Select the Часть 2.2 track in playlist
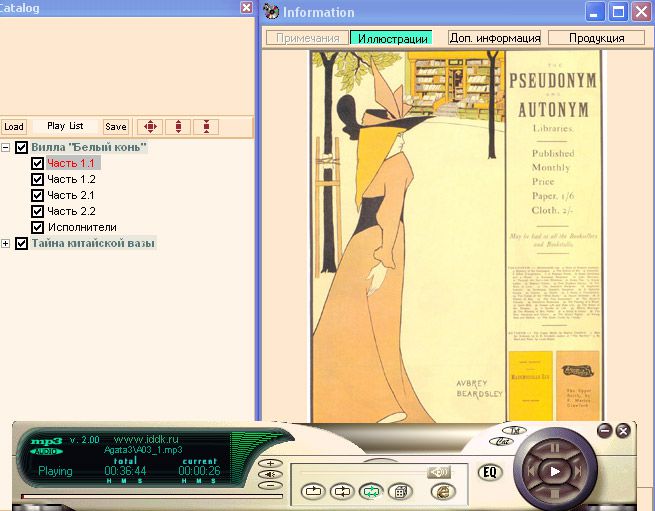Viewport: 655px width, 511px height. 71,211
